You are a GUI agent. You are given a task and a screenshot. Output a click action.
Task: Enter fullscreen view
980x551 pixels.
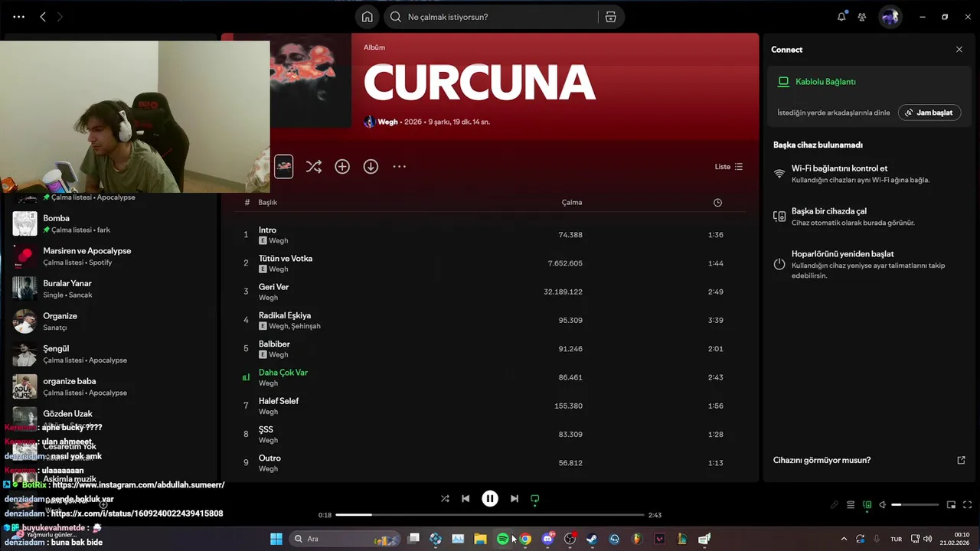click(x=968, y=505)
